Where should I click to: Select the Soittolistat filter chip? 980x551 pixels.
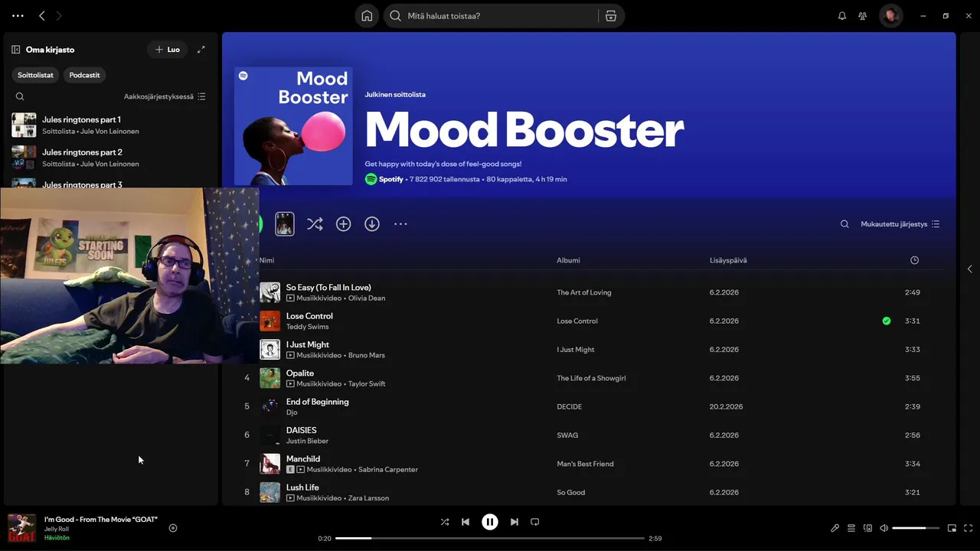tap(35, 75)
